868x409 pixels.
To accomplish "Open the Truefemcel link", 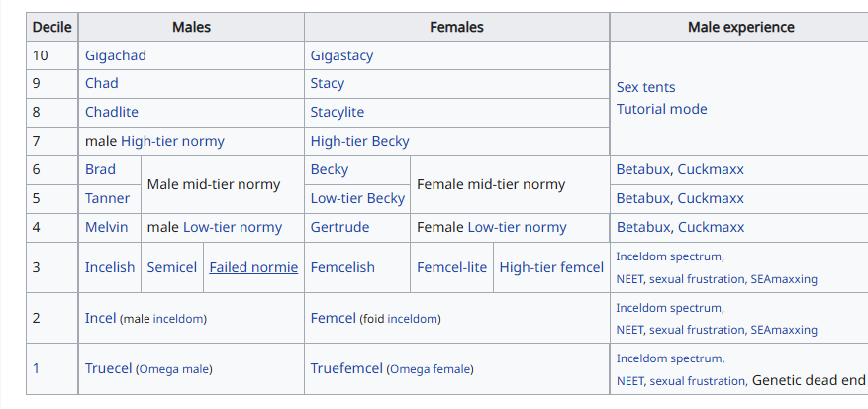I will coord(346,369).
